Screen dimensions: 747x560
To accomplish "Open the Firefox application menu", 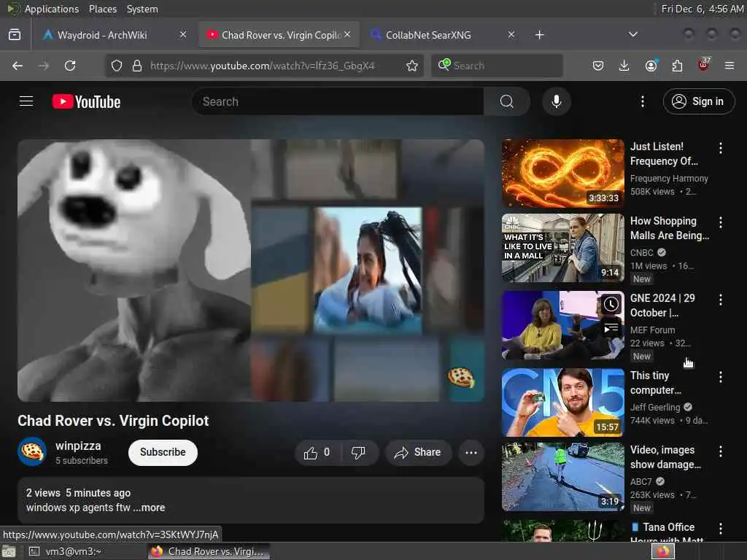I will click(729, 66).
